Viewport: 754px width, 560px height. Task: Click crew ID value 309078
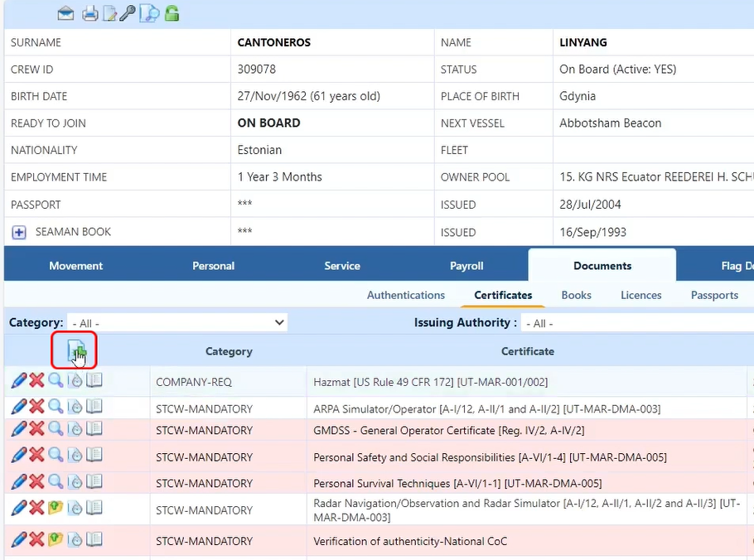[257, 70]
